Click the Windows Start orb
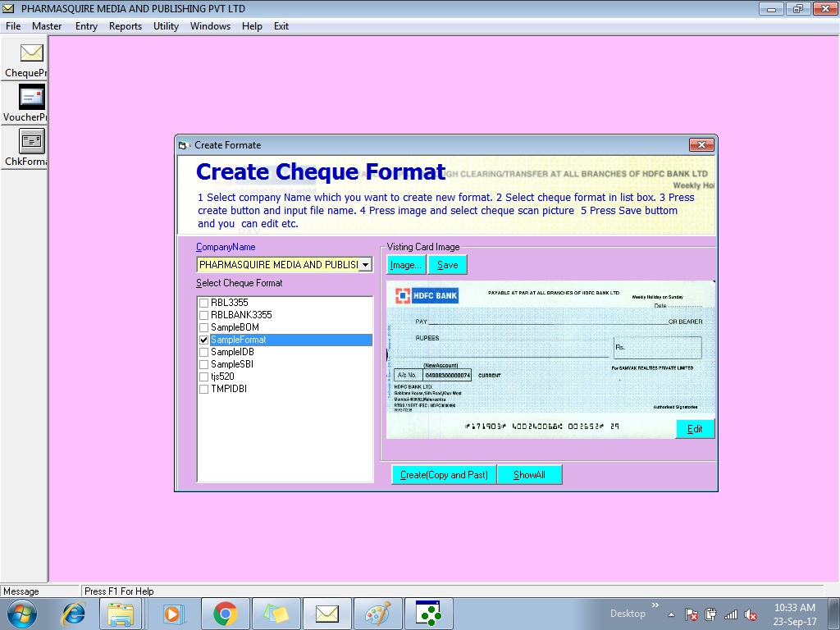 [x=21, y=614]
